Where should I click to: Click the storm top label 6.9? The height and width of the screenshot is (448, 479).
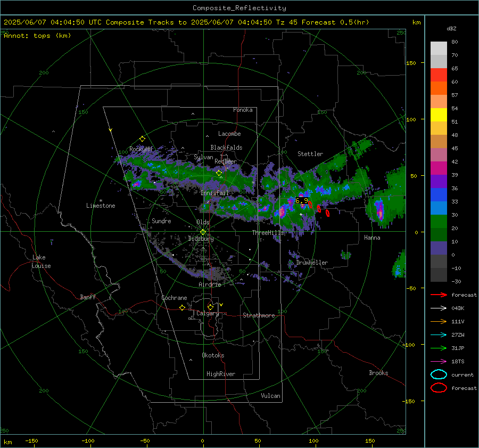click(x=302, y=201)
